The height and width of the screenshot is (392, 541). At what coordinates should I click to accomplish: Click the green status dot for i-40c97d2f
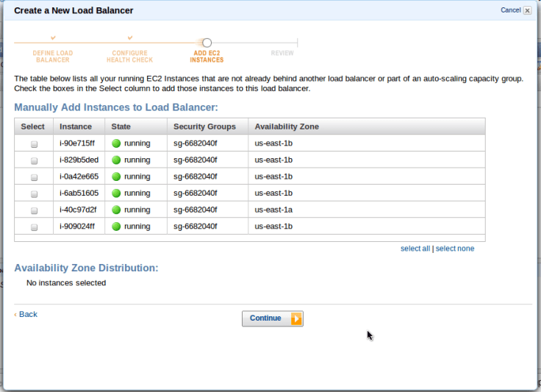point(116,210)
